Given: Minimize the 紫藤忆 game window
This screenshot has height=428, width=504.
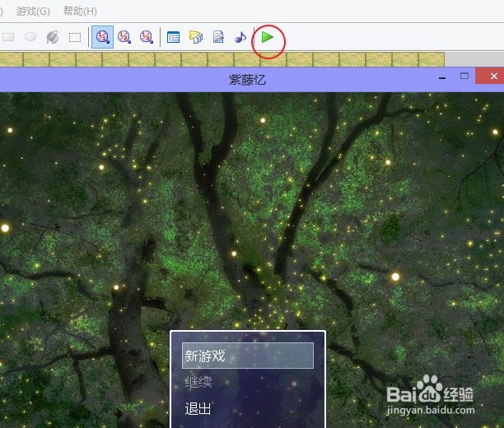Looking at the screenshot, I should (442, 77).
